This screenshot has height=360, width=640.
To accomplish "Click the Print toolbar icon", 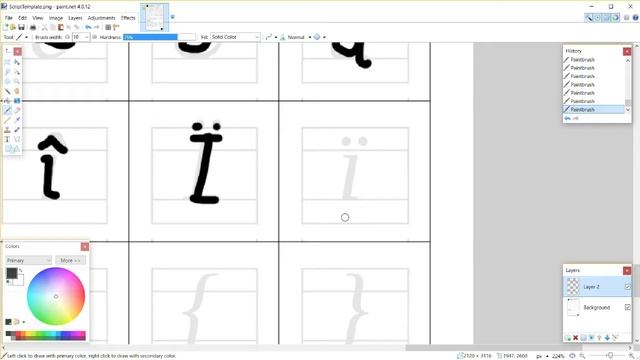I will coord(33,27).
